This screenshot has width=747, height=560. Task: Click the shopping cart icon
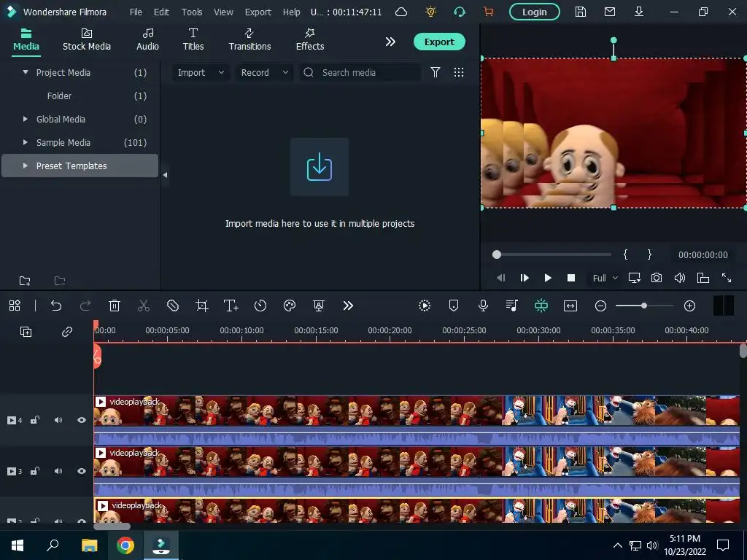pos(488,12)
